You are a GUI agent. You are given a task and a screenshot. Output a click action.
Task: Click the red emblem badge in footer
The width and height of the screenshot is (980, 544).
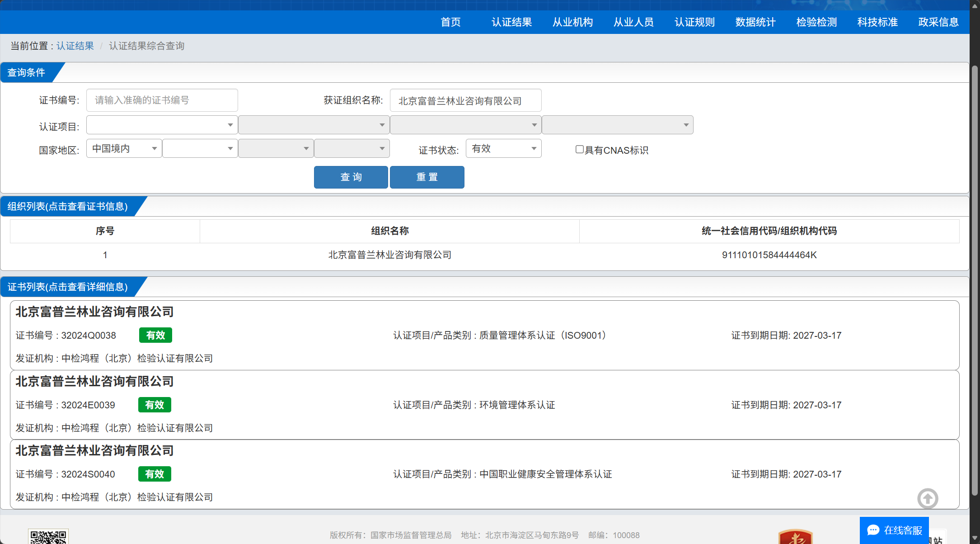coord(795,537)
